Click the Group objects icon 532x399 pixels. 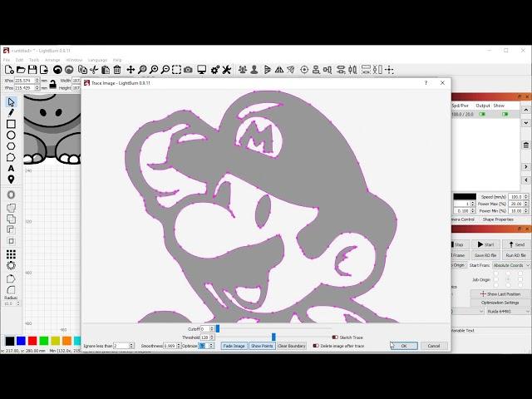coord(243,70)
